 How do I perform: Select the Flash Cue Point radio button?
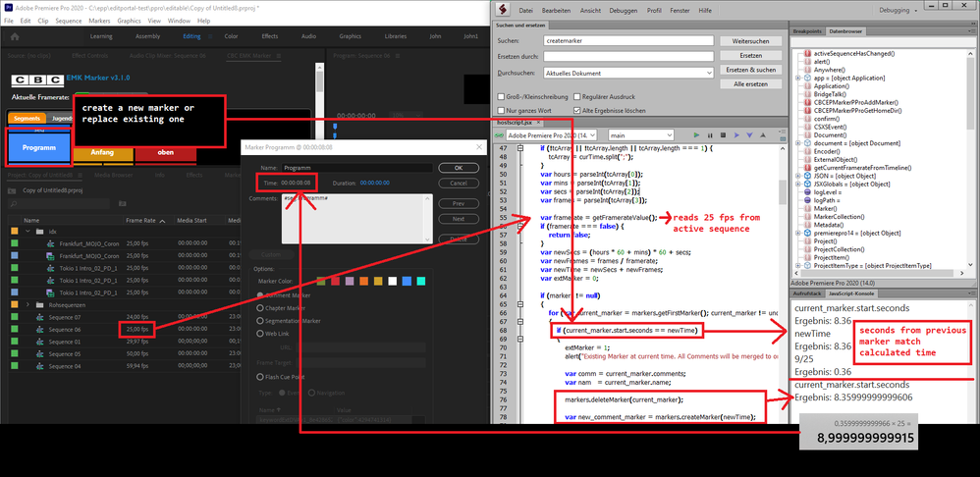coord(260,377)
